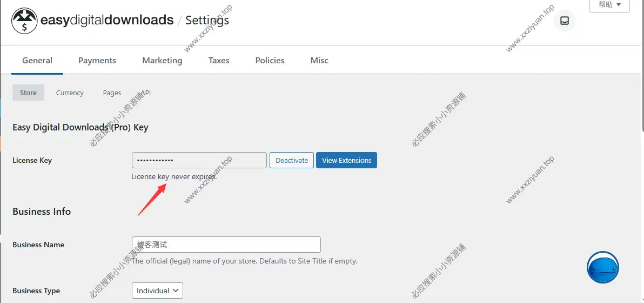This screenshot has width=644, height=303.
Task: Click the Easy Digital Downloads logo icon
Action: pos(24,21)
